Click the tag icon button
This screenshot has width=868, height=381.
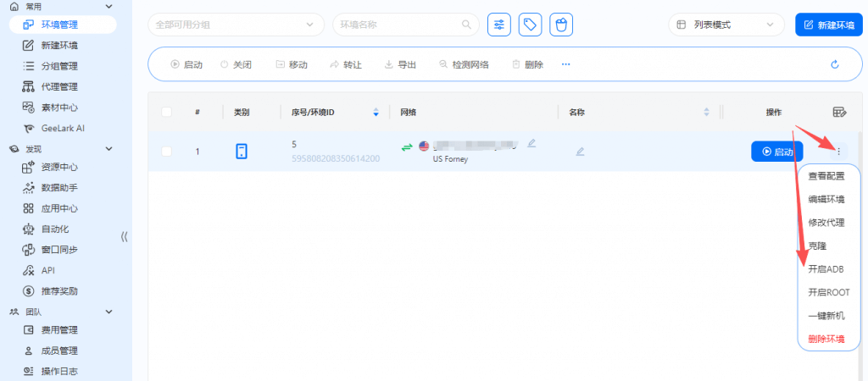530,25
